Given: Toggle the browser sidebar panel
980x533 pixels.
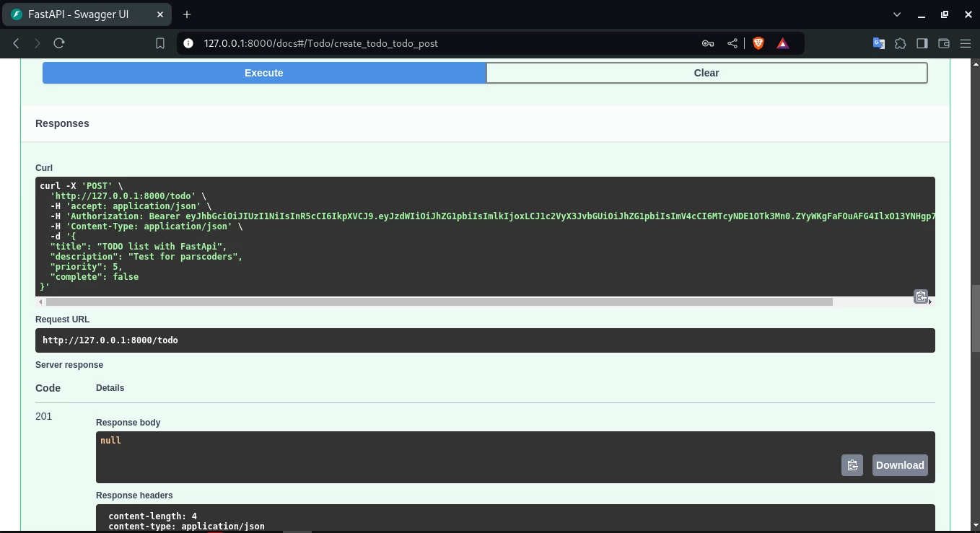Looking at the screenshot, I should pyautogui.click(x=922, y=43).
